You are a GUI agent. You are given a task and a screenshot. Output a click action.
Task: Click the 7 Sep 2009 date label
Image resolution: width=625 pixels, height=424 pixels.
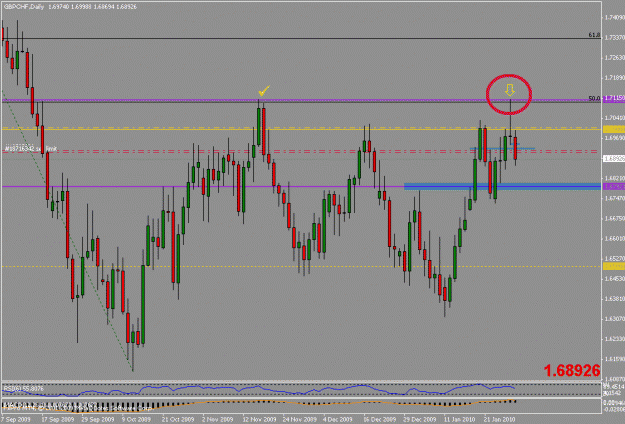point(16,420)
